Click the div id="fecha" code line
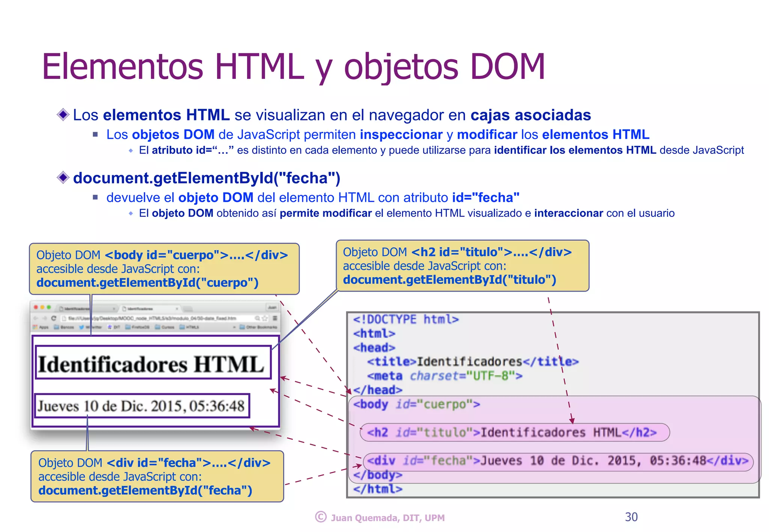 [x=558, y=460]
